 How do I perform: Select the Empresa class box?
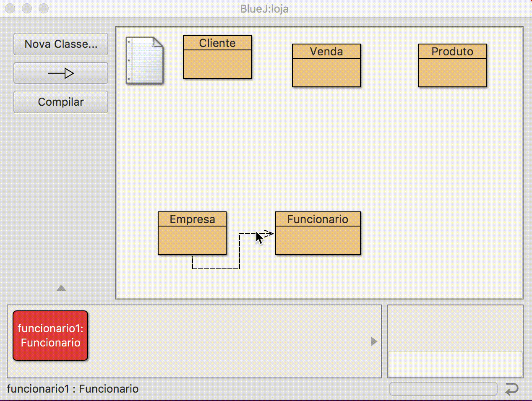point(192,234)
